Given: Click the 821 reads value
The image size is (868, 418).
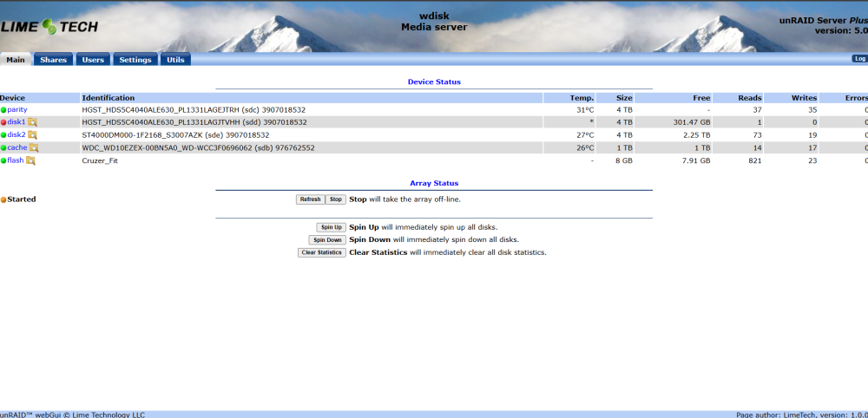Looking at the screenshot, I should pyautogui.click(x=755, y=161).
